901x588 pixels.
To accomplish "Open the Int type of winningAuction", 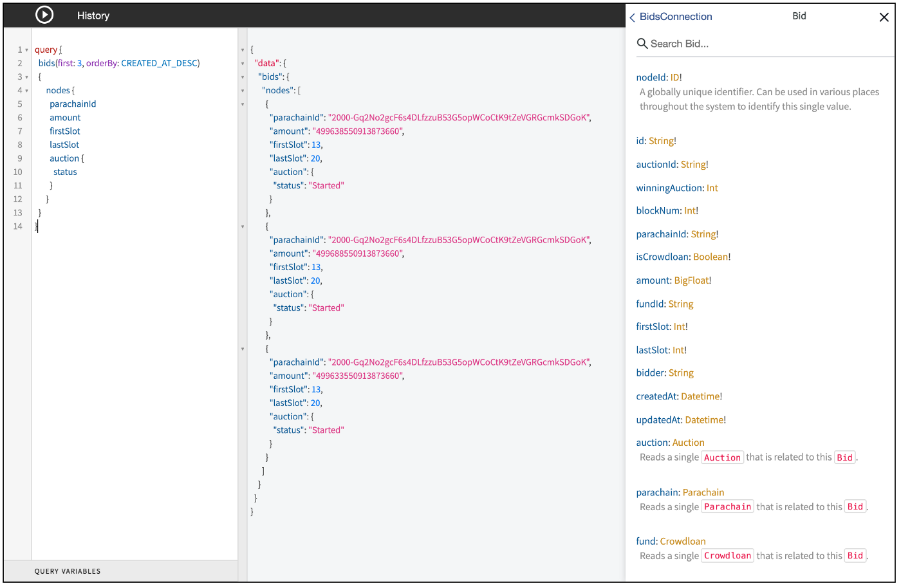I will [712, 188].
